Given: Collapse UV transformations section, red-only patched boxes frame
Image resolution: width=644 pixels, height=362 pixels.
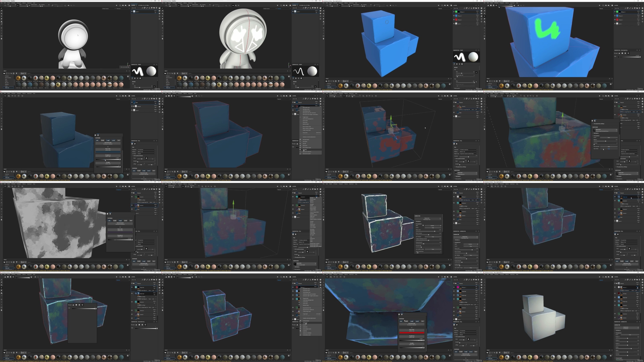Looking at the screenshot, I should 459,159.
